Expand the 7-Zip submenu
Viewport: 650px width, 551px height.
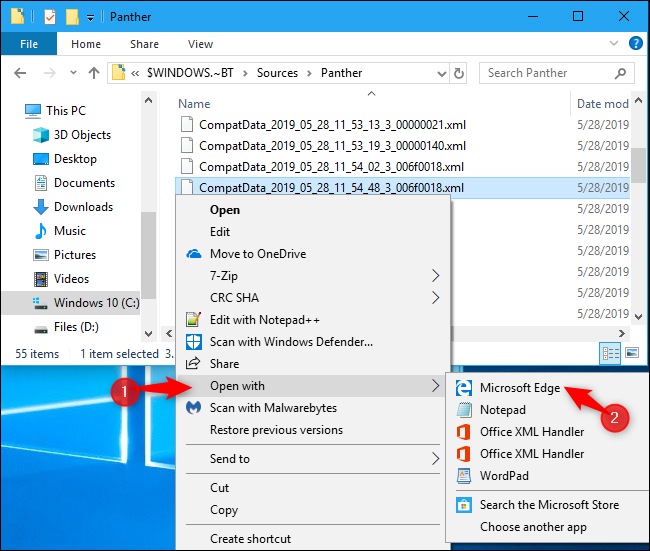435,275
